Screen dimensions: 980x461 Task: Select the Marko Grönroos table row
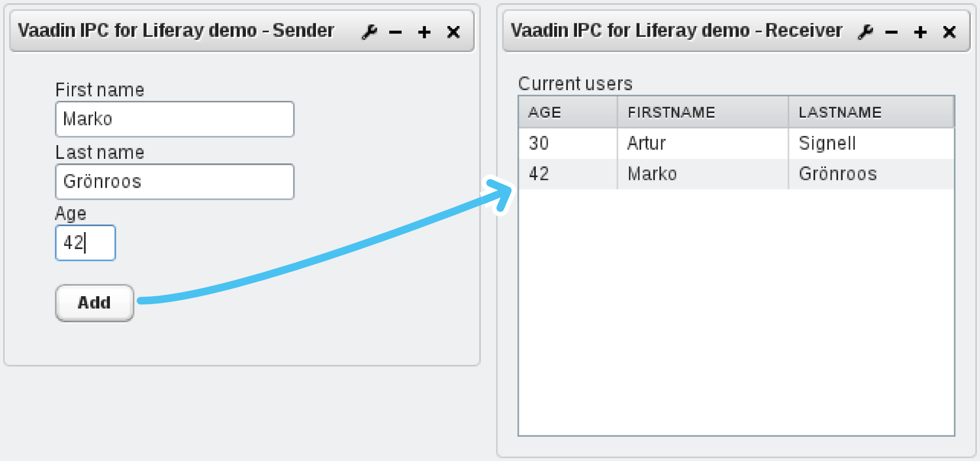point(736,174)
